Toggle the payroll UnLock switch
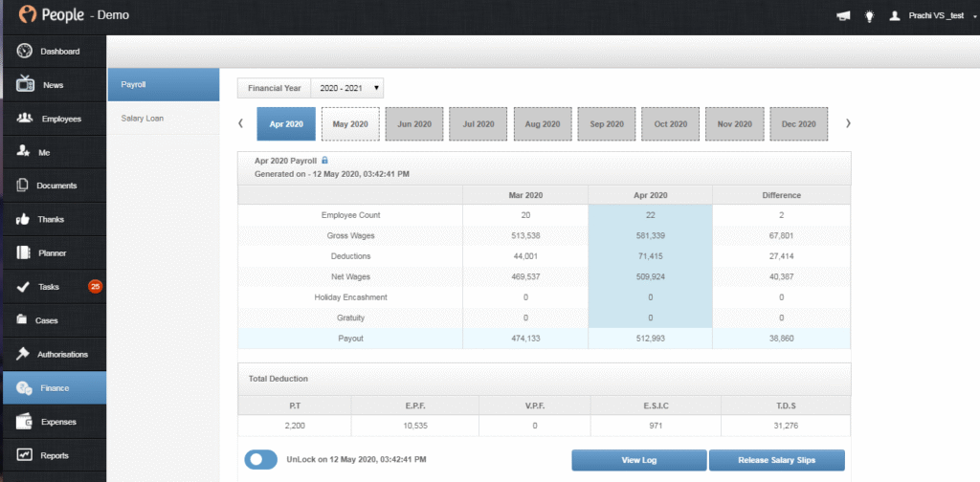This screenshot has height=482, width=980. [260, 459]
